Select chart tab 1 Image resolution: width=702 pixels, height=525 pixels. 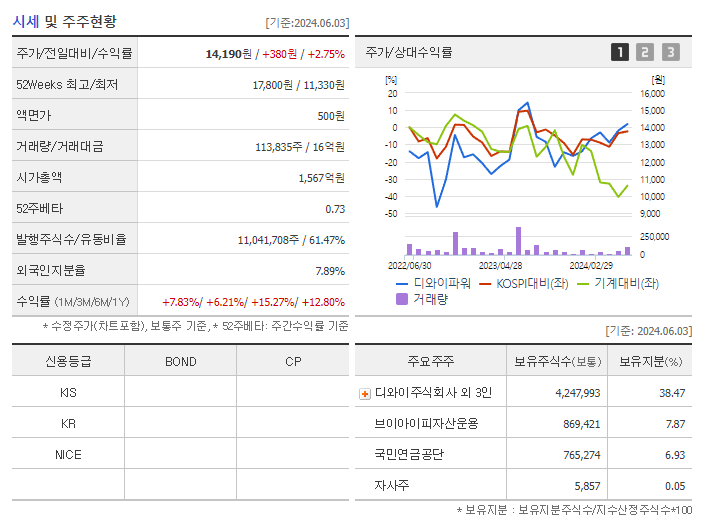(x=620, y=52)
